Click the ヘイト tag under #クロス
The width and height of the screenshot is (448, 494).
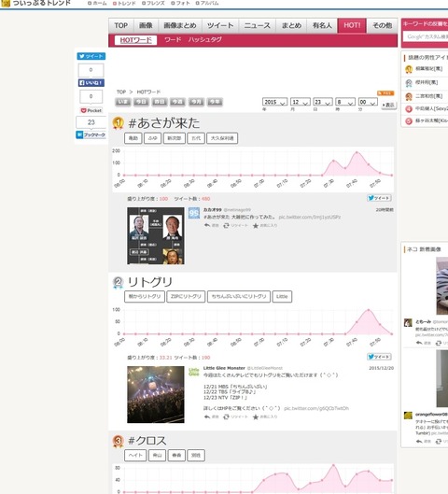pos(135,456)
